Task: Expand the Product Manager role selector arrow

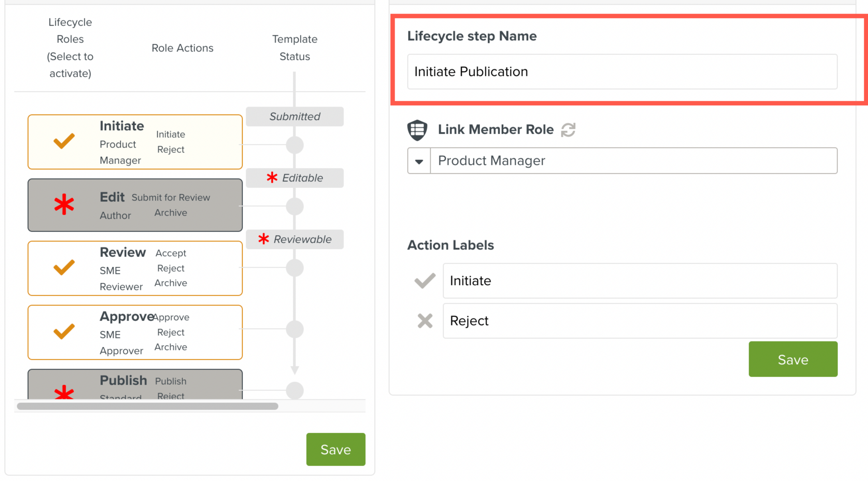Action: pyautogui.click(x=418, y=161)
